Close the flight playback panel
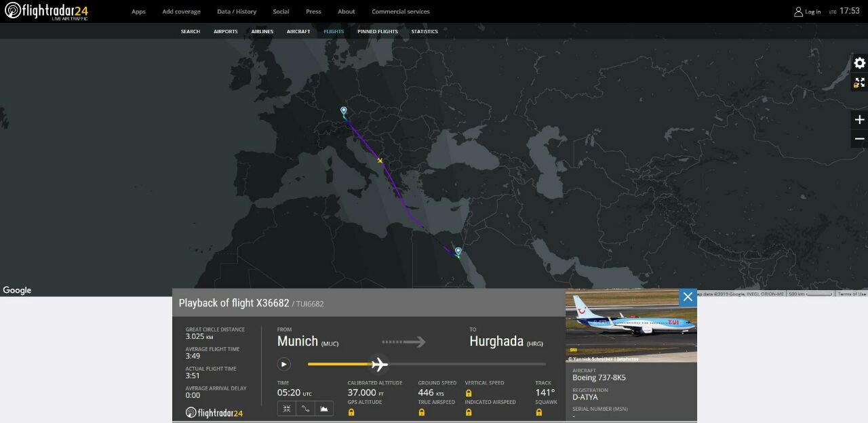The height and width of the screenshot is (423, 868). [688, 297]
